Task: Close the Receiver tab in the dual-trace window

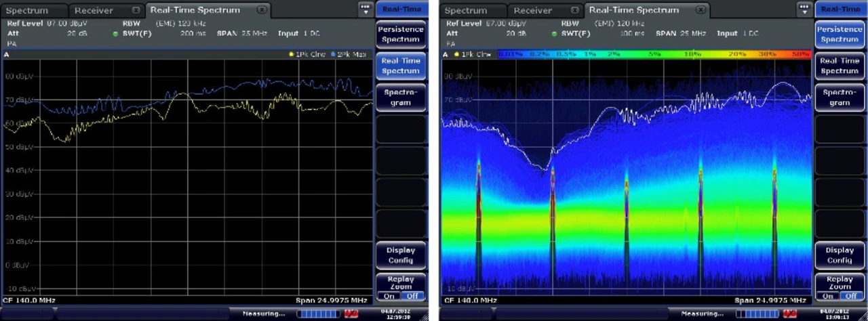Action: [x=136, y=11]
